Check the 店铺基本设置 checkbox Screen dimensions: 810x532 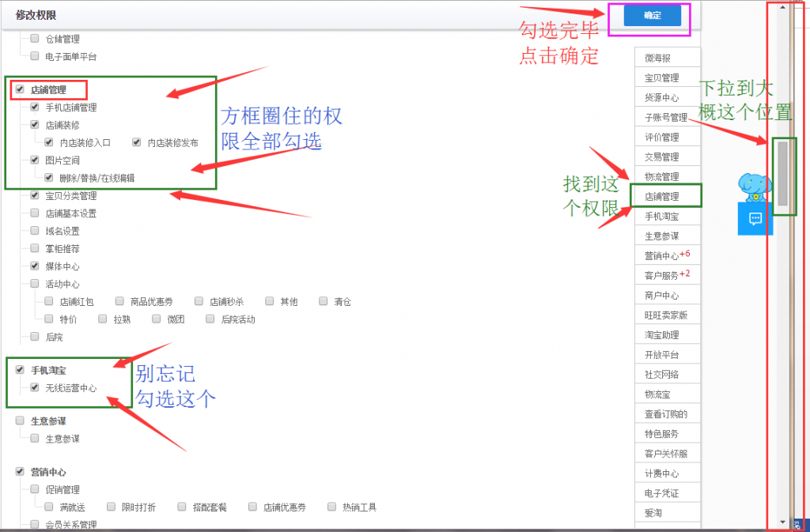click(x=35, y=213)
